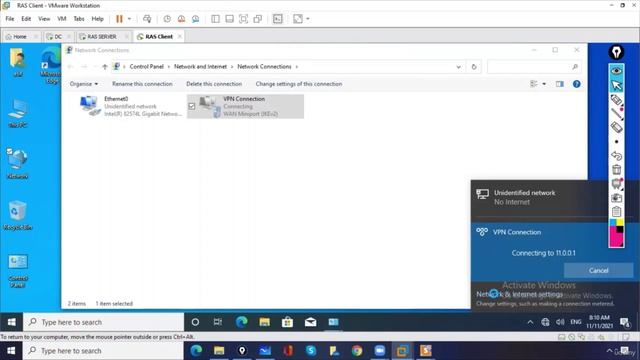This screenshot has height=360, width=640.
Task: Open the VMware Help menu
Action: pyautogui.click(x=98, y=19)
